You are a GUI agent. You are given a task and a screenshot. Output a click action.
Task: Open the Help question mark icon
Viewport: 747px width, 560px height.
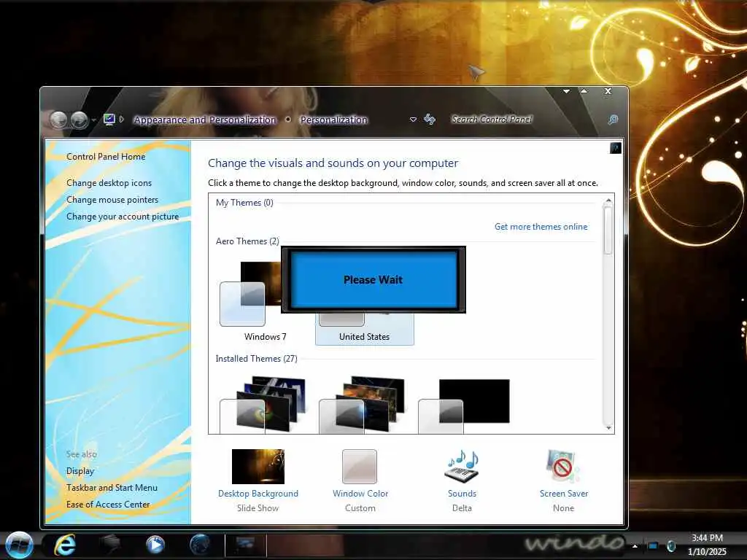(615, 148)
